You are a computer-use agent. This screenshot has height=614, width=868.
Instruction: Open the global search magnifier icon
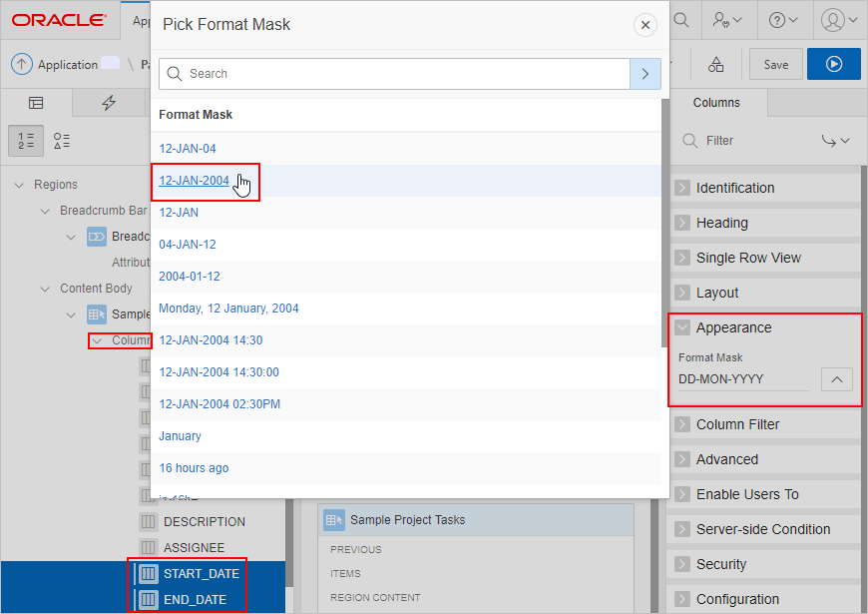tap(679, 18)
